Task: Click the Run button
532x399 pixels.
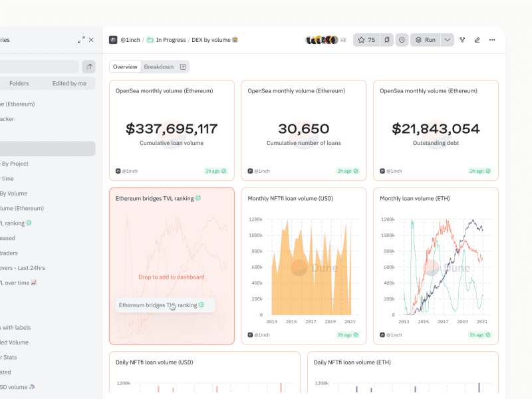Action: click(426, 40)
